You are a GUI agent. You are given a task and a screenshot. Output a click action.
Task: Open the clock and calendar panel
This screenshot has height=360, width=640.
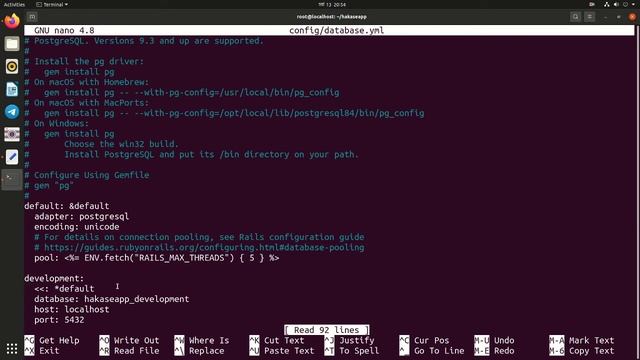coord(332,4)
